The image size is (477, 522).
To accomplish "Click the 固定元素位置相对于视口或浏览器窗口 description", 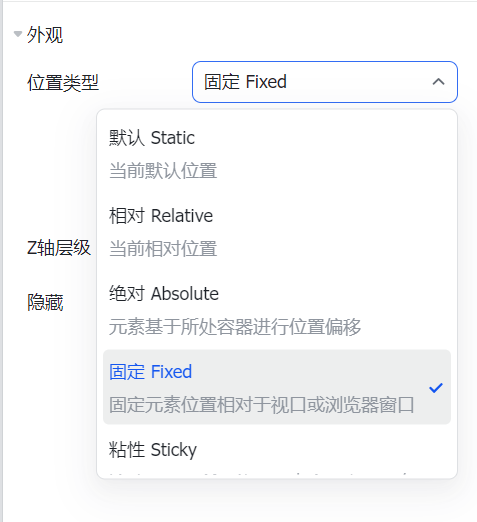I will click(262, 405).
